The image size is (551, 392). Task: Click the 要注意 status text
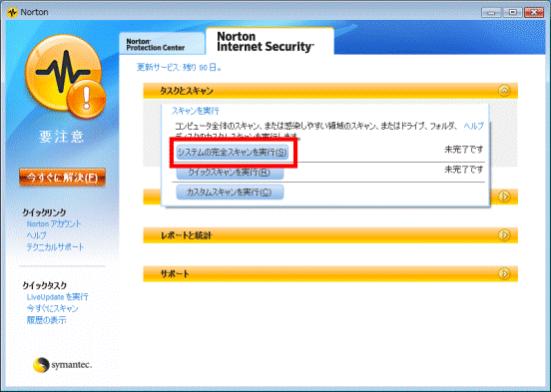[62, 137]
